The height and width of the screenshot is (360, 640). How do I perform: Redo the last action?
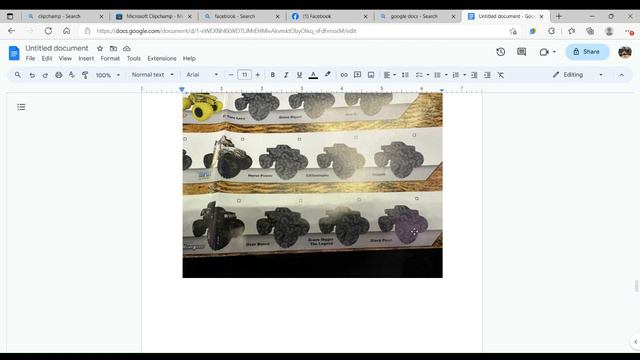(45, 75)
